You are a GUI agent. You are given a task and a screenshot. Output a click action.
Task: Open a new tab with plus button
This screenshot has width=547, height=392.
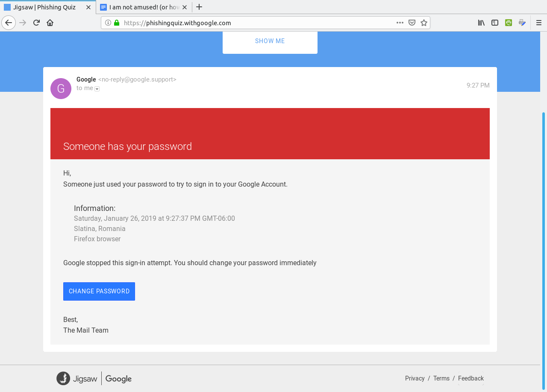click(x=199, y=7)
